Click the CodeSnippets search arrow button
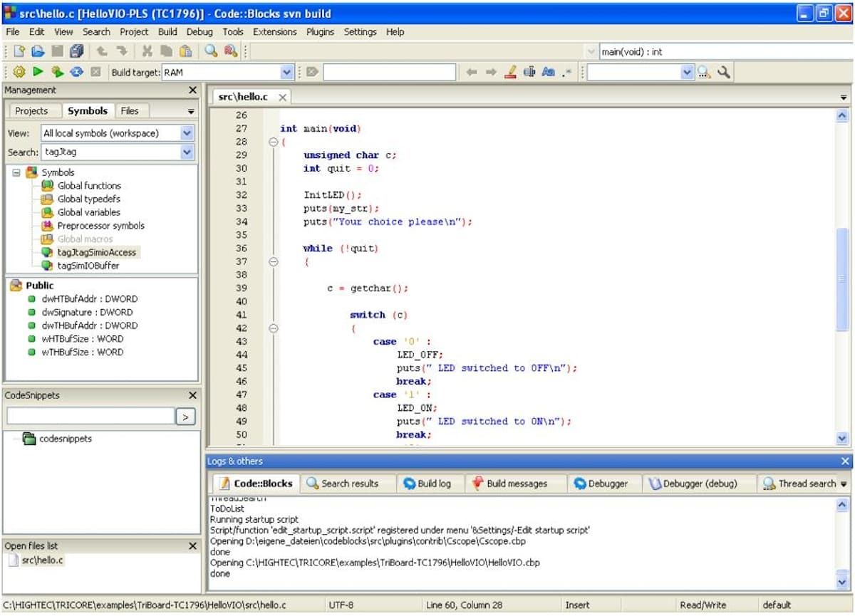 (x=185, y=417)
